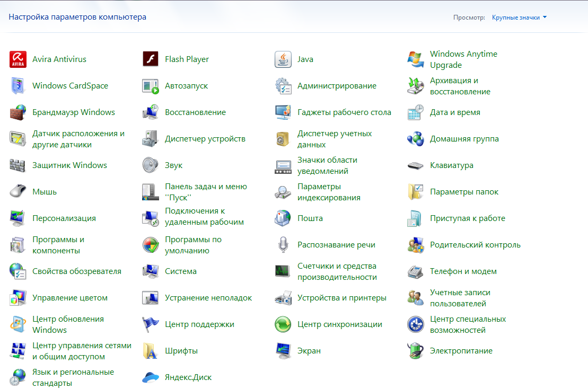This screenshot has width=588, height=389.
Task: Click the Программы по умолчанию icon
Action: click(x=151, y=245)
